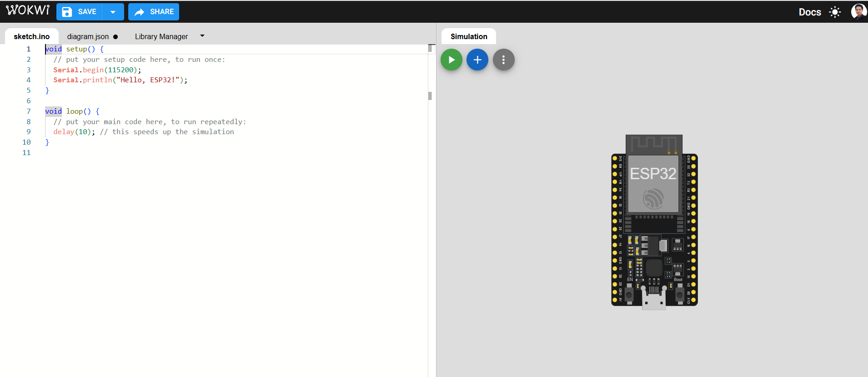Select the ESP32 chip module in the diagram

click(653, 184)
